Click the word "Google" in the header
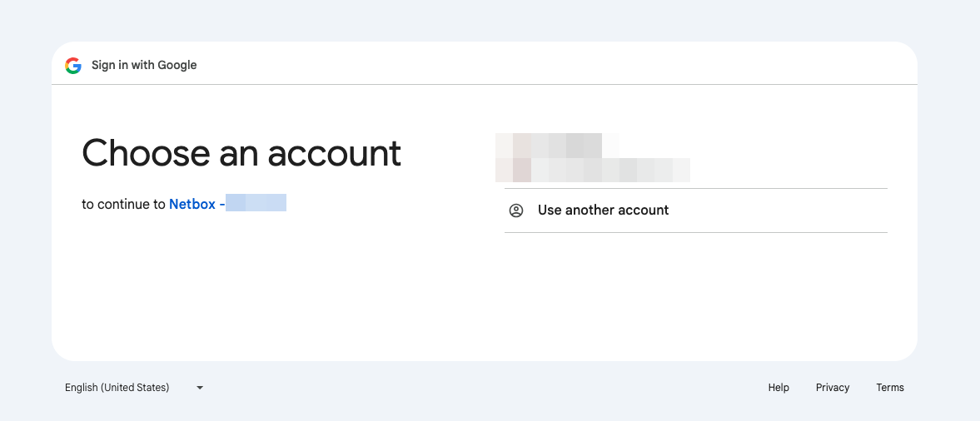The width and height of the screenshot is (980, 421). 177,66
